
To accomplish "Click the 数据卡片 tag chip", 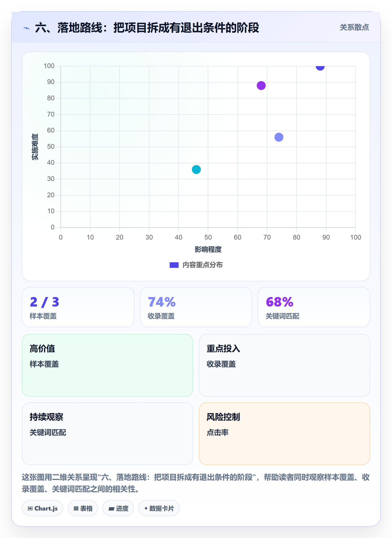I will [159, 508].
